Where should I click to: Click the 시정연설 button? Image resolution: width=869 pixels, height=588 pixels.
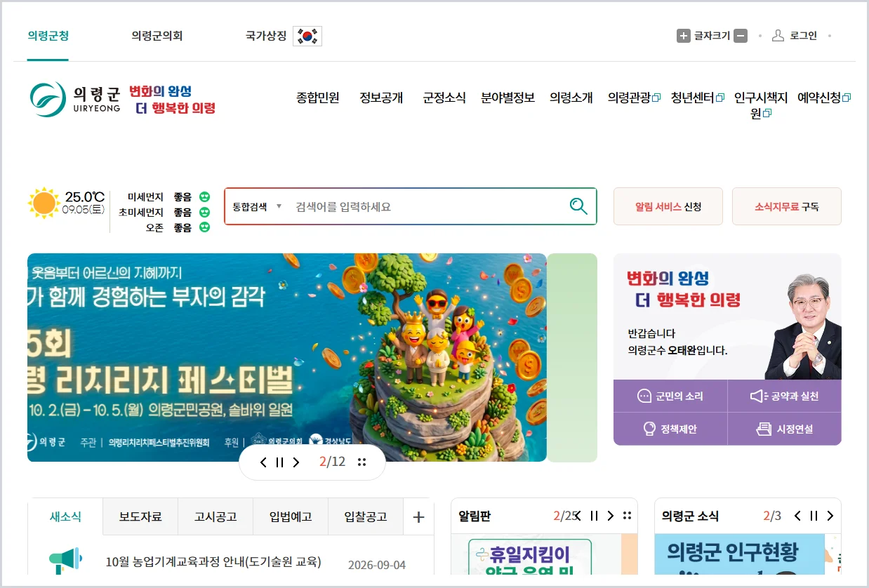[x=785, y=429]
